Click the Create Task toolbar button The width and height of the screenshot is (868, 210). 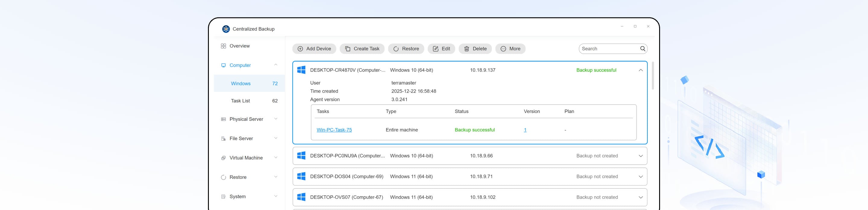[x=362, y=49]
